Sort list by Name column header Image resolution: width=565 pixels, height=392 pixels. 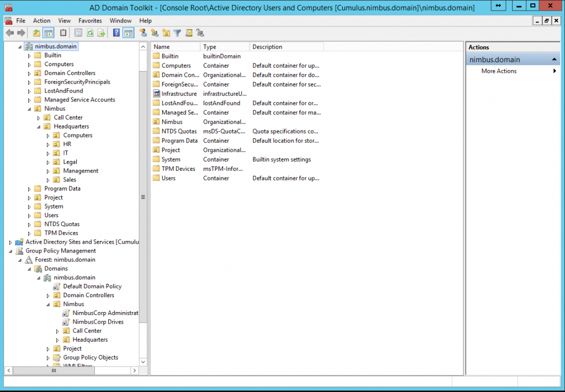point(175,47)
